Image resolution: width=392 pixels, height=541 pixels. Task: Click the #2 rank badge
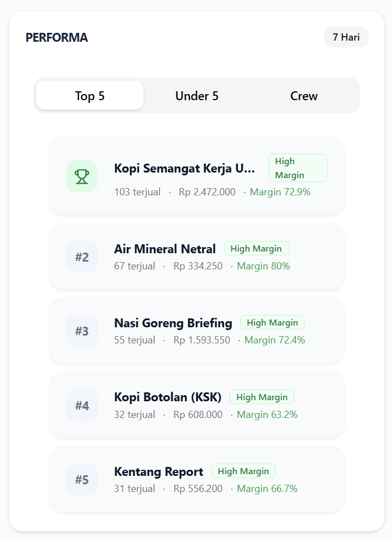click(82, 257)
